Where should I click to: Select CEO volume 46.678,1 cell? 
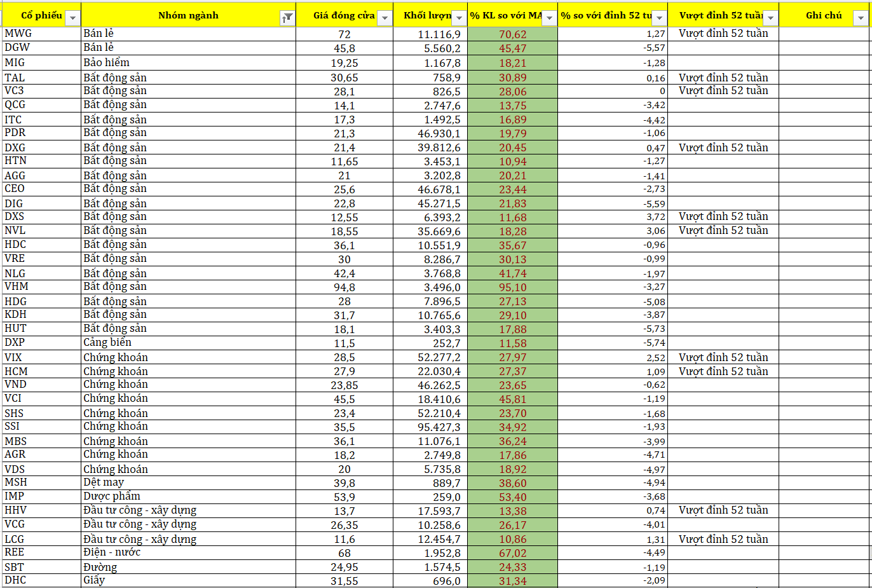coord(430,189)
